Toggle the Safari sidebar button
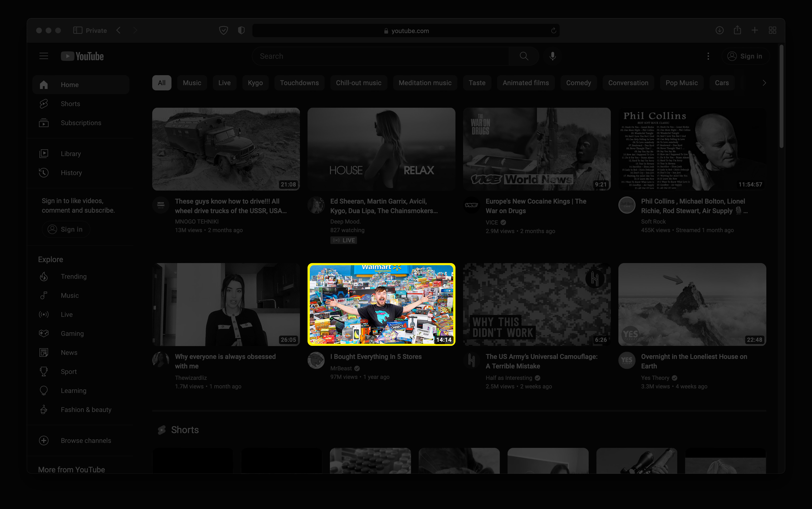Viewport: 812px width, 509px height. [x=78, y=30]
